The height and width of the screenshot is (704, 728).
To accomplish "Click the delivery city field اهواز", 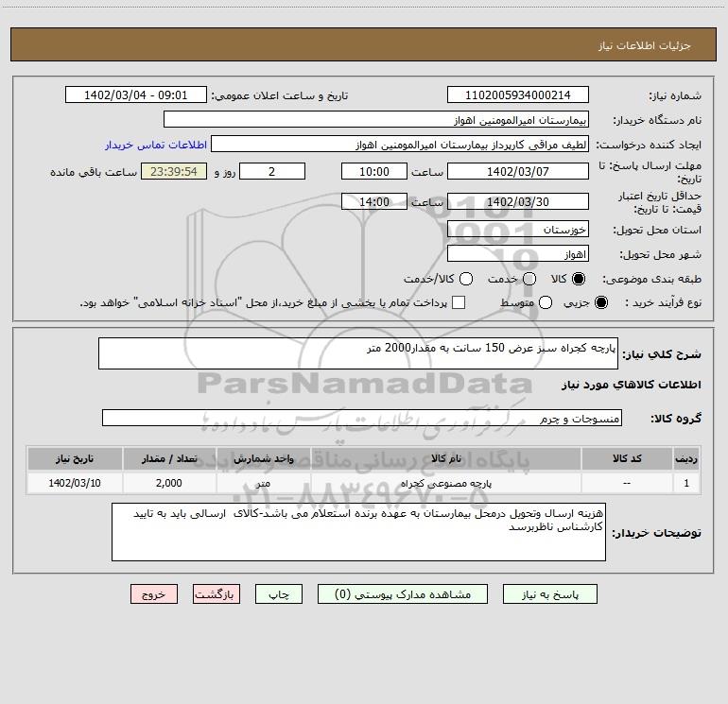I will point(518,253).
